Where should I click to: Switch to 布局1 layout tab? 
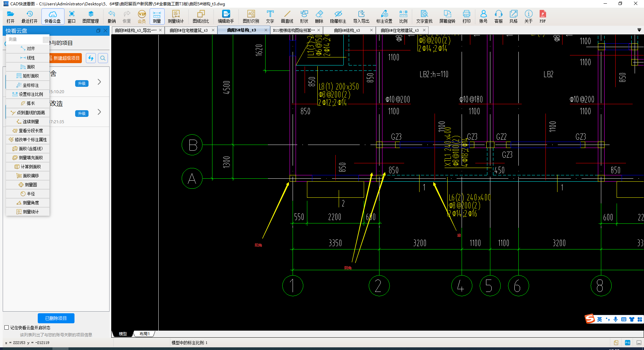click(x=144, y=334)
